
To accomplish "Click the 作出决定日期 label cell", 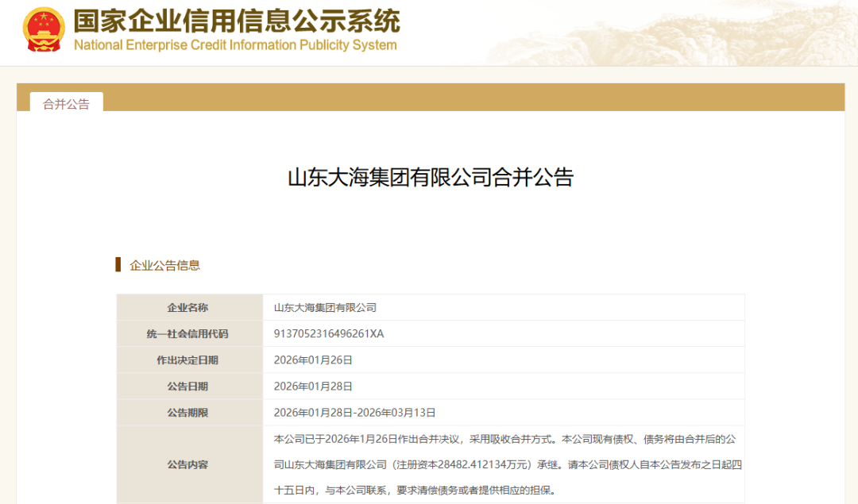I will coord(189,360).
